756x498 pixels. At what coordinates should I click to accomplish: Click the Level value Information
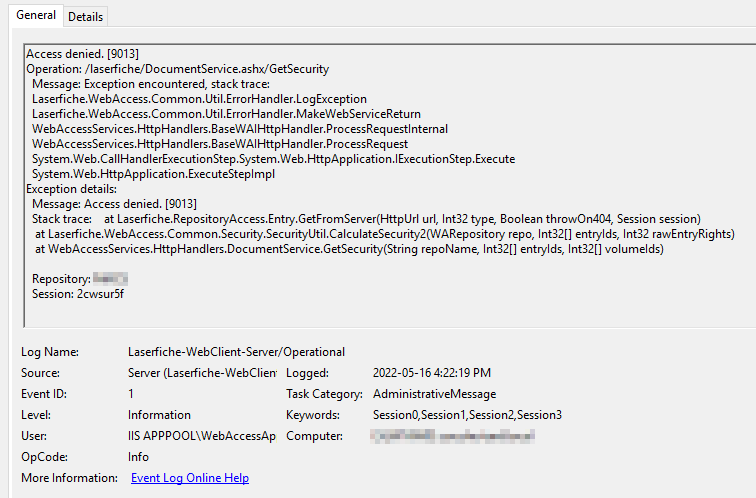[159, 415]
